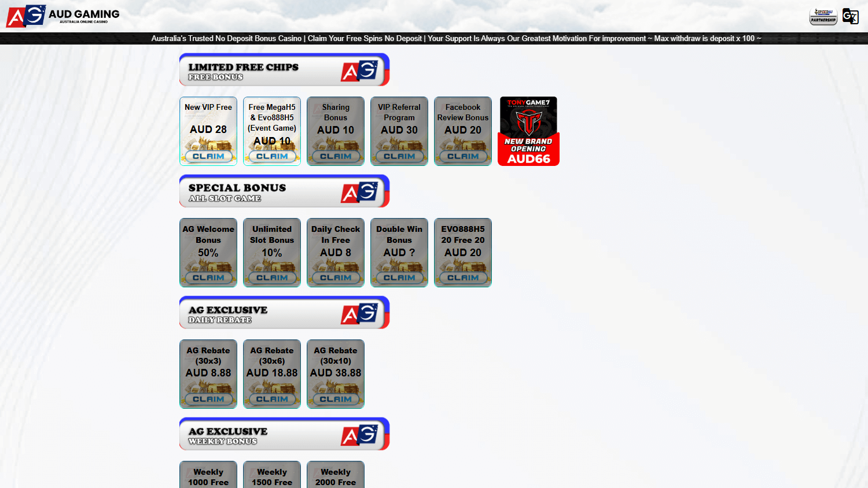Select the EVO888H5 20 Free 20 card
The width and height of the screenshot is (868, 488).
coord(462,252)
